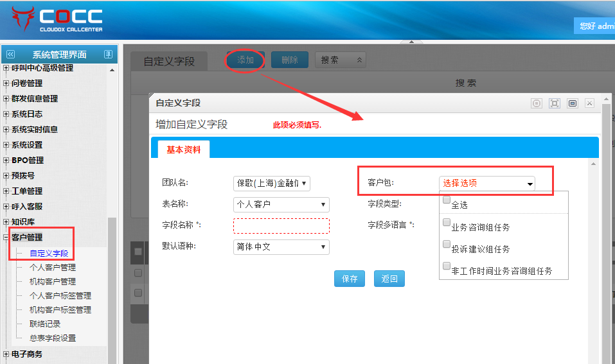Open the 表名称 dropdown

click(x=281, y=205)
